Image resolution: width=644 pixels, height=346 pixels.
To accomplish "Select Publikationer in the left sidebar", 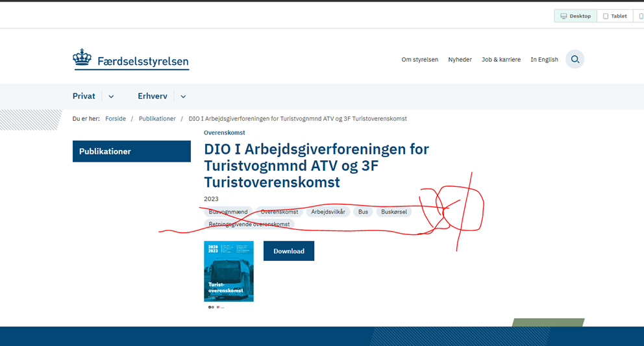I will [x=131, y=151].
